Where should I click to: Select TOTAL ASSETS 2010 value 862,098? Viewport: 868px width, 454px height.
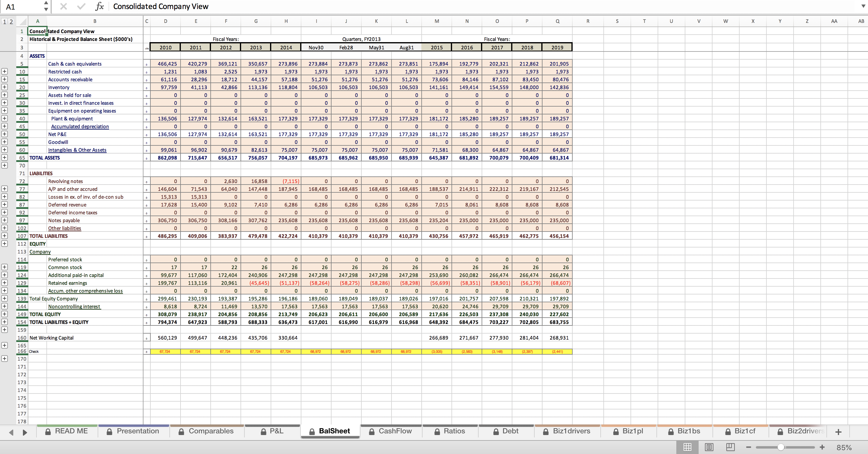[x=165, y=157]
